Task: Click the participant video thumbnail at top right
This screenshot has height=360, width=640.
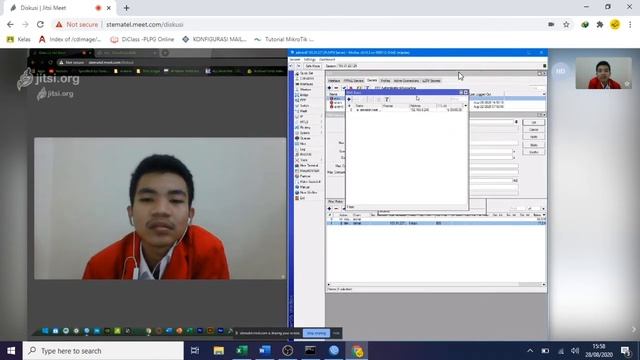Action: [x=604, y=73]
